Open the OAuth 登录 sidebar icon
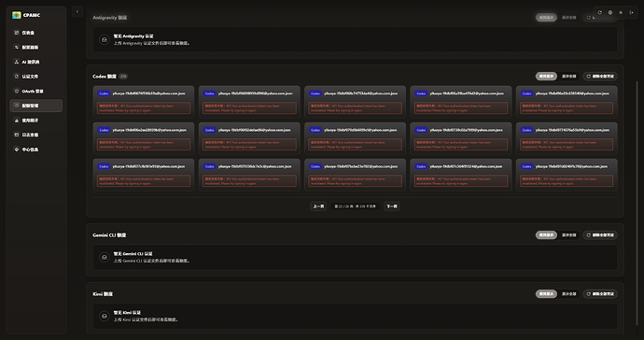 pos(17,91)
